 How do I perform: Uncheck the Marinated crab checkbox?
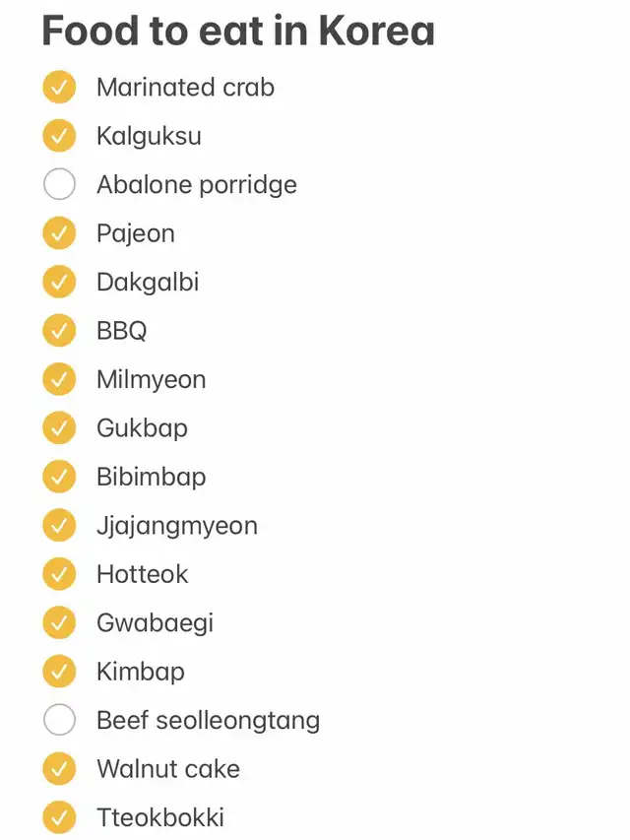tap(59, 87)
